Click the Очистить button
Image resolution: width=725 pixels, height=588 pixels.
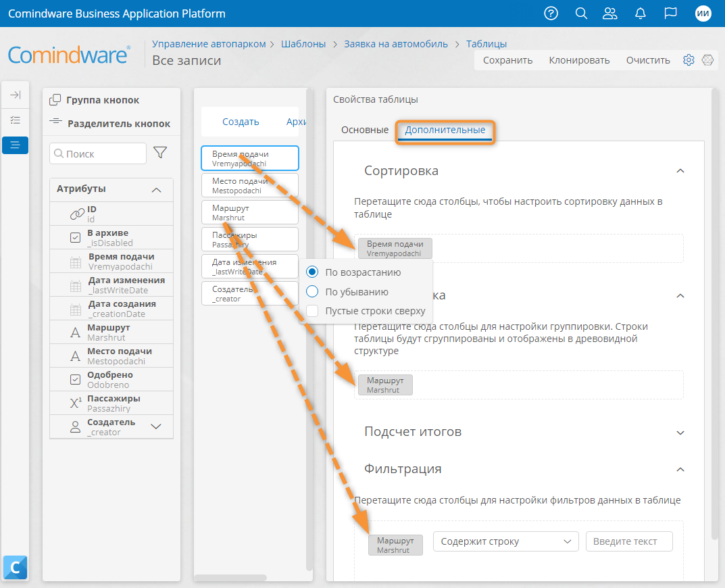click(648, 60)
